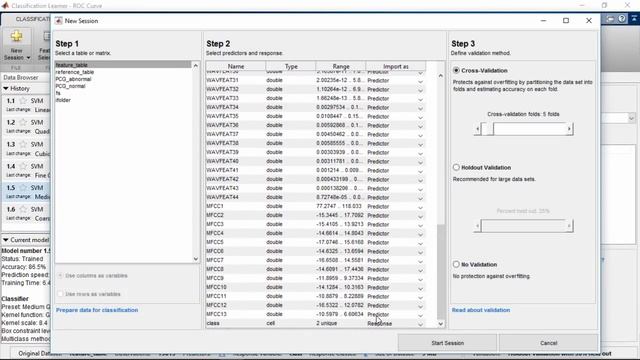Click the help question mark icon

coord(622,19)
